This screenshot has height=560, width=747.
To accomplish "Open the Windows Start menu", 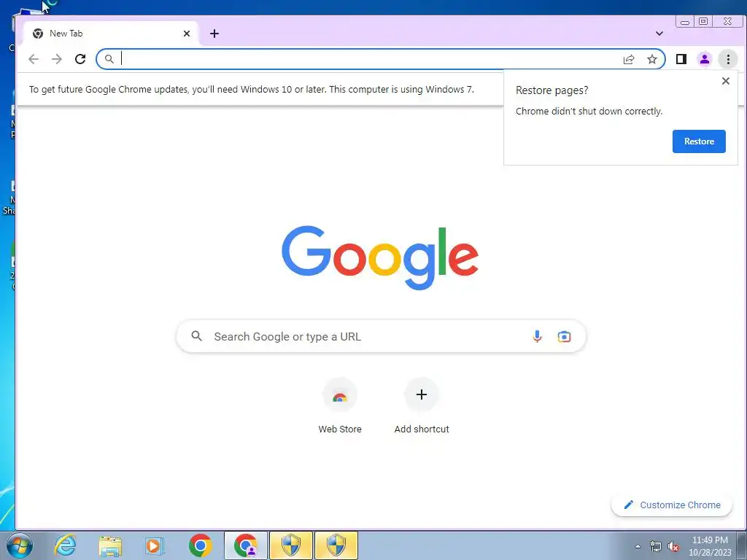I will (19, 545).
